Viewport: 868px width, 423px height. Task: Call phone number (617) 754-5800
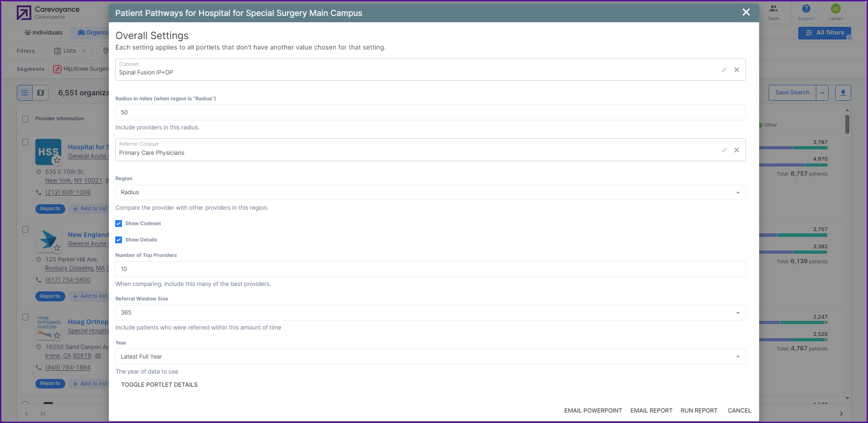[68, 280]
